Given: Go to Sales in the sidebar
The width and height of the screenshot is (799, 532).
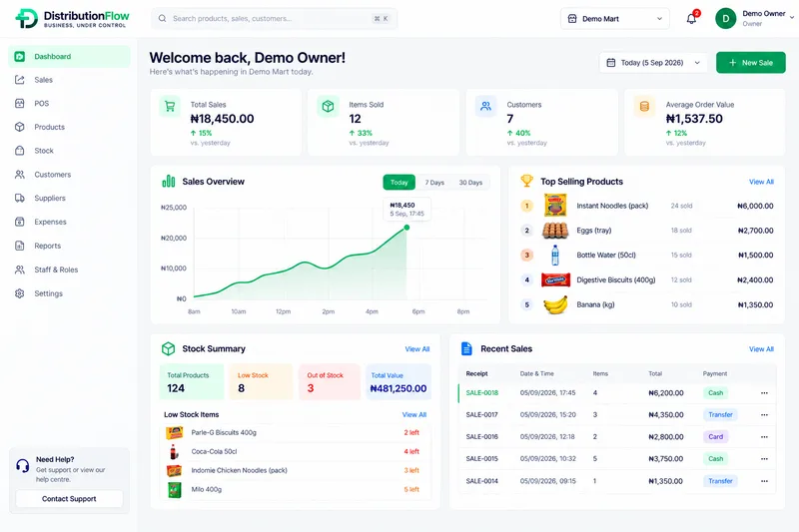Looking at the screenshot, I should [69, 80].
